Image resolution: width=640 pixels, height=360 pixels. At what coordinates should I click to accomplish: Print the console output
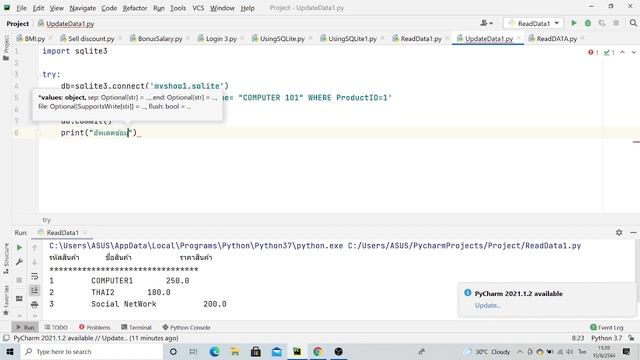click(x=35, y=304)
